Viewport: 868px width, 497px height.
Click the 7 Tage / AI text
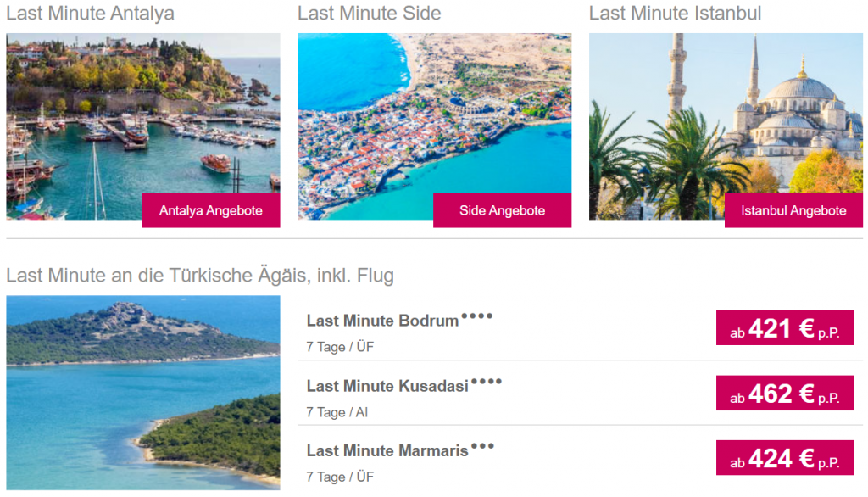point(337,412)
